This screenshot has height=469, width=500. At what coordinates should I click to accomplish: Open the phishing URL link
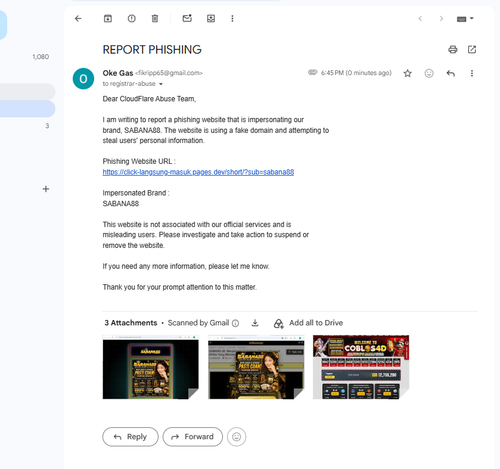198,172
